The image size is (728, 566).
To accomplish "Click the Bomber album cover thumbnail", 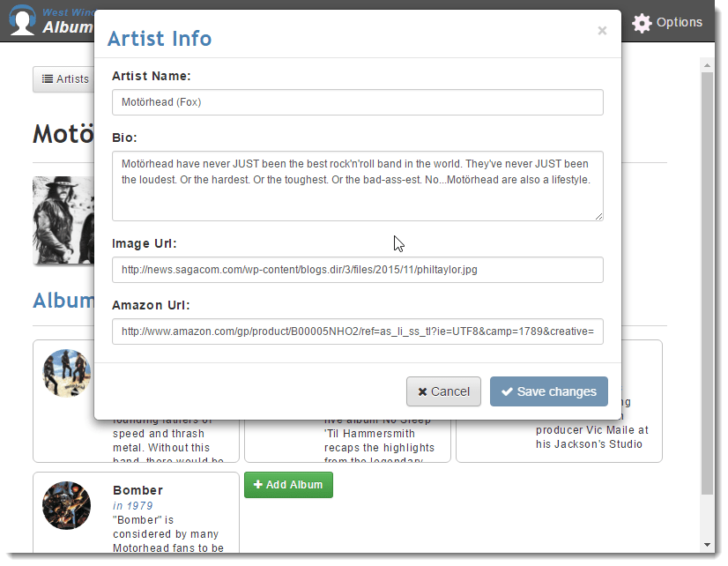I will 66,506.
